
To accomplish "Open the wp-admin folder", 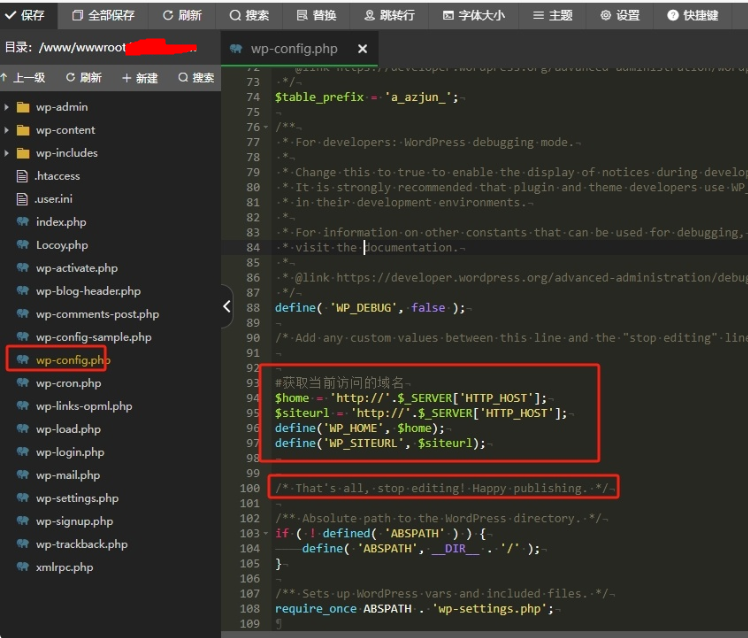I will click(62, 107).
